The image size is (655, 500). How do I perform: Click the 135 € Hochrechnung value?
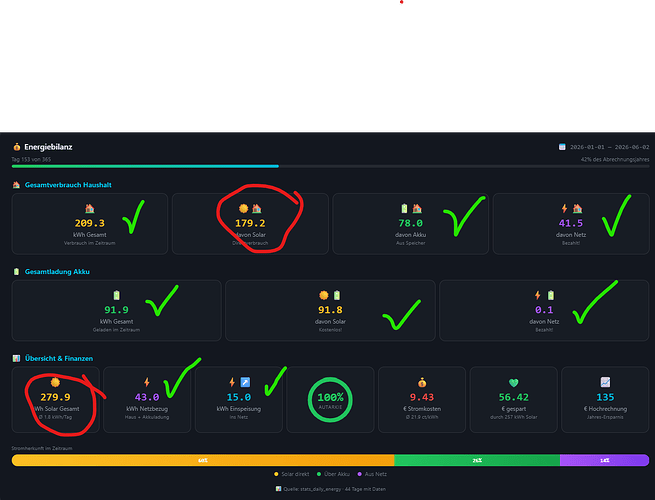point(605,397)
